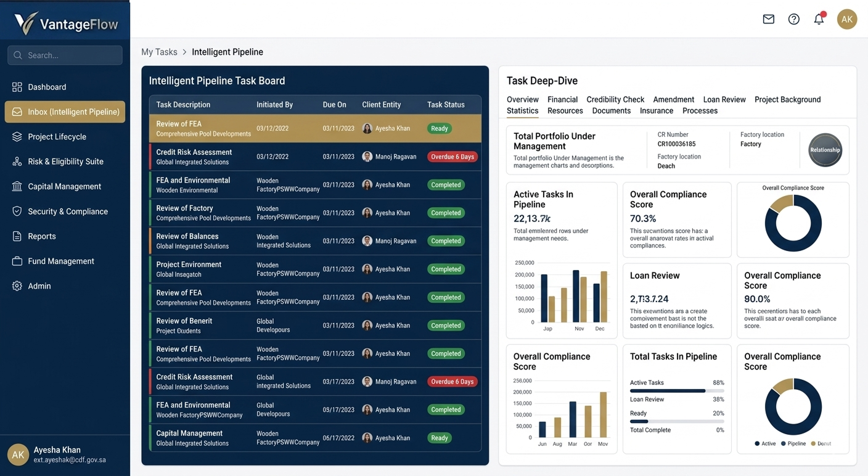Click the Project Lifecycle layers icon
This screenshot has width=868, height=476.
[x=17, y=137]
